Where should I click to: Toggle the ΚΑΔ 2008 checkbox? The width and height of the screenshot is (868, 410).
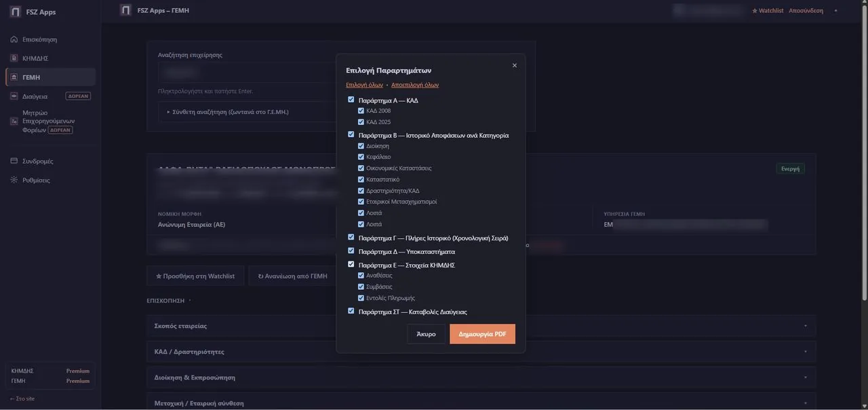coord(361,111)
